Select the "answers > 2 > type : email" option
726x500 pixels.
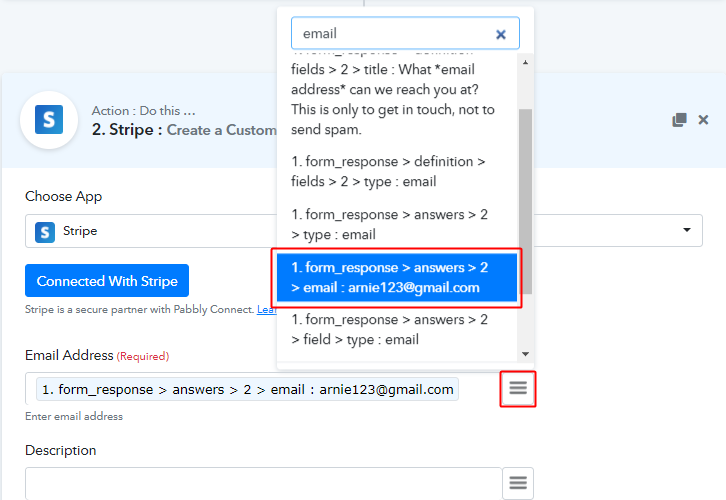tap(397, 225)
